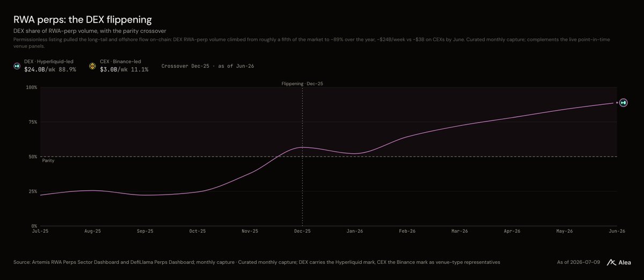The width and height of the screenshot is (644, 280).
Task: Click the Hyperliquid icon in the legend
Action: tap(17, 66)
